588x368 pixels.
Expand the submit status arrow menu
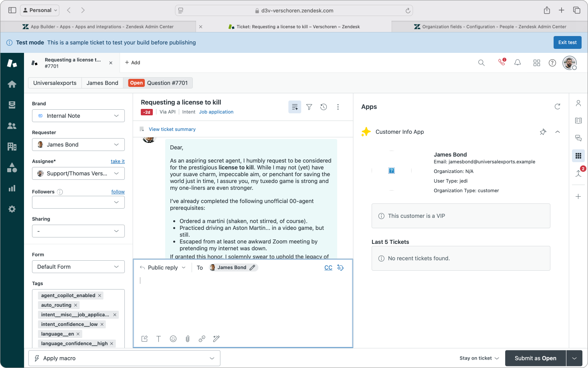pos(574,358)
